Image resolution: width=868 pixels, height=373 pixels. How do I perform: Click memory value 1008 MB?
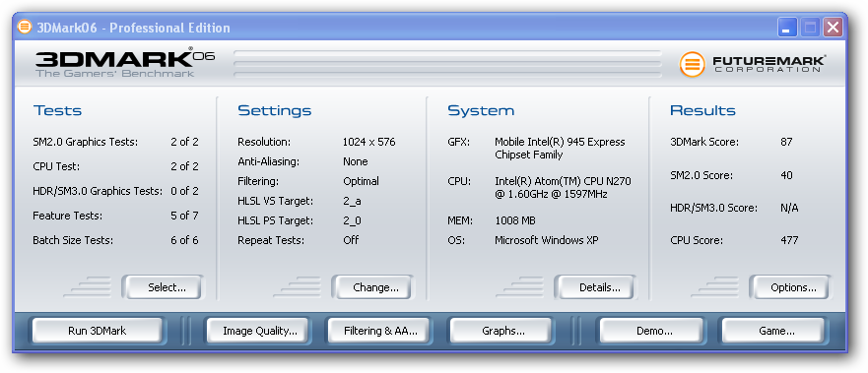(x=515, y=220)
